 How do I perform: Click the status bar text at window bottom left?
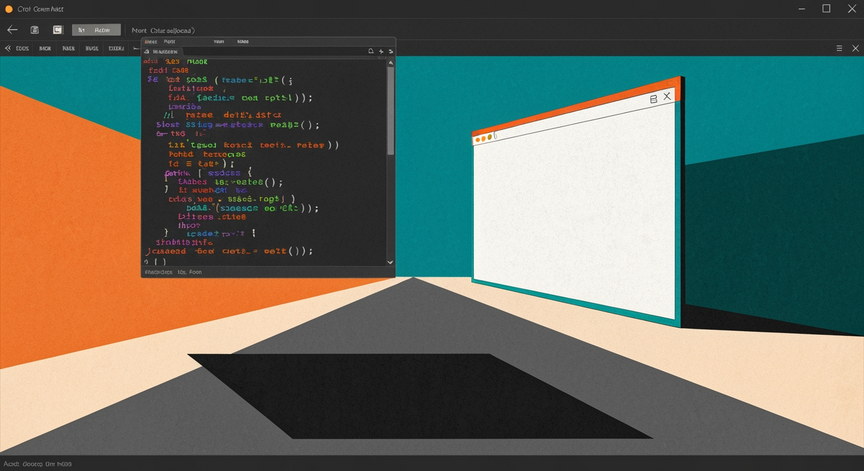37,464
